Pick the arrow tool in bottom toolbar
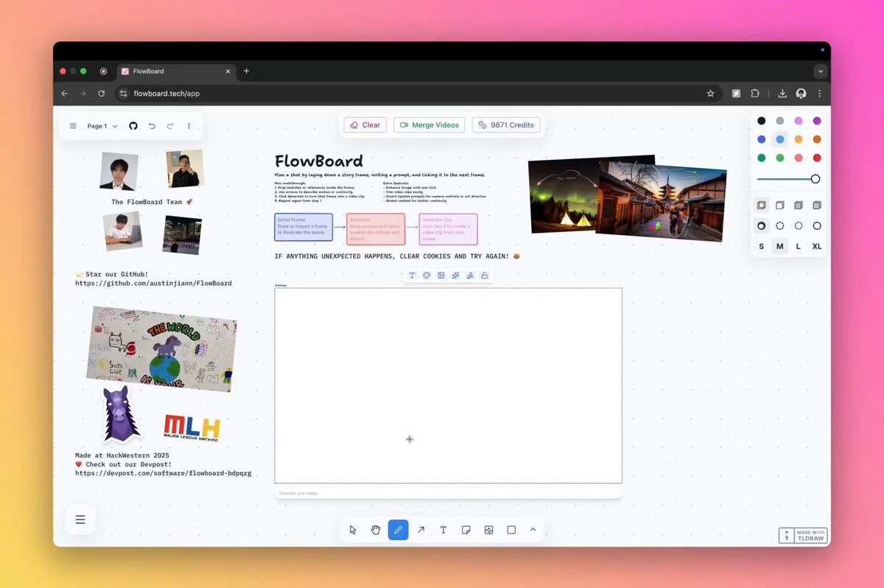Image resolution: width=884 pixels, height=588 pixels. 421,530
